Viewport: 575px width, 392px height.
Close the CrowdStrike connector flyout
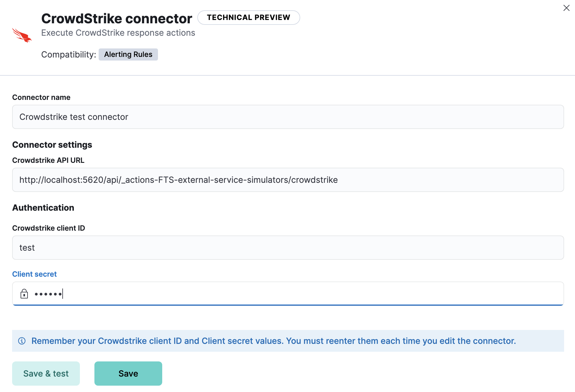coord(566,8)
